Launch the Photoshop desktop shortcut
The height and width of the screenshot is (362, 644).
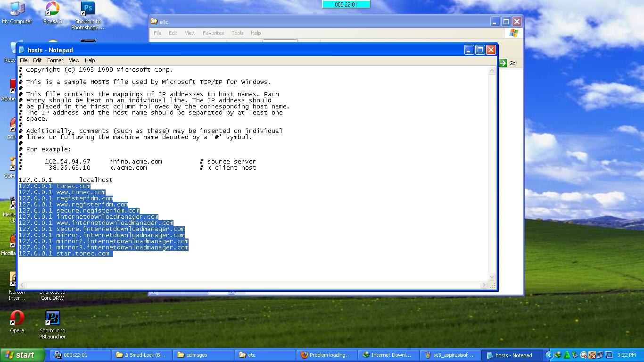pos(88,16)
